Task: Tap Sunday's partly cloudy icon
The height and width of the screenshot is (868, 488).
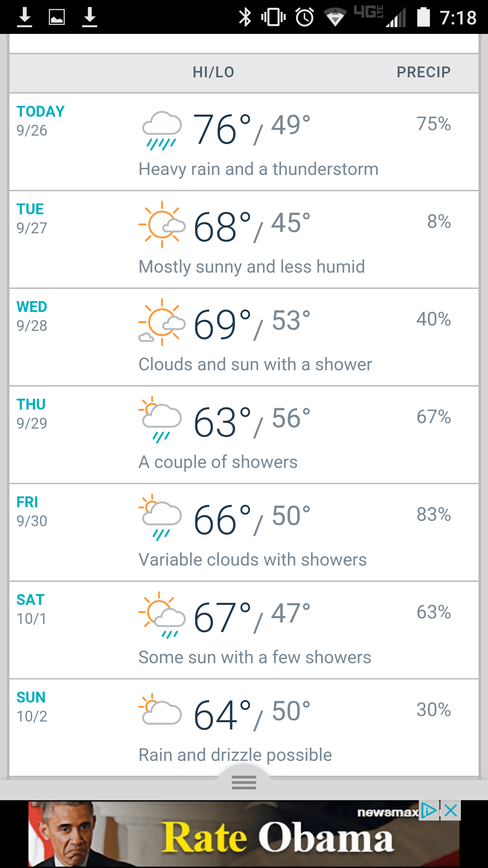Action: [161, 709]
